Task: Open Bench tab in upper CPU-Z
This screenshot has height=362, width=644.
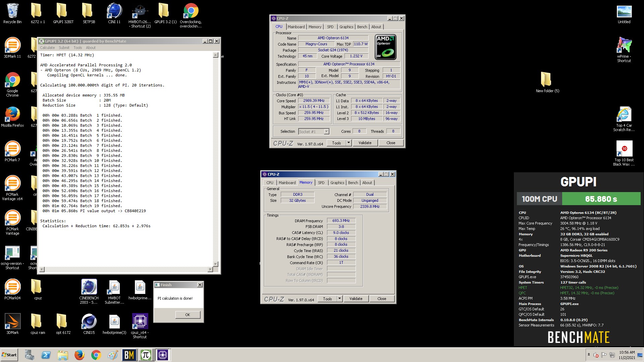Action: [362, 27]
